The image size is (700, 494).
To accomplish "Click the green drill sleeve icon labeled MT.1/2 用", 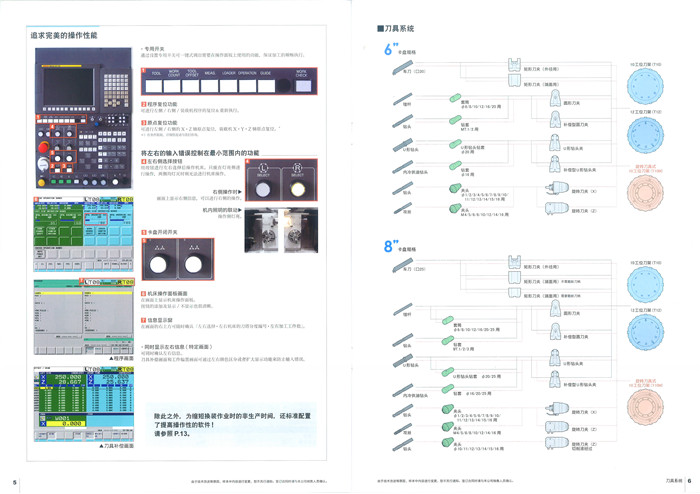I will pos(455,120).
